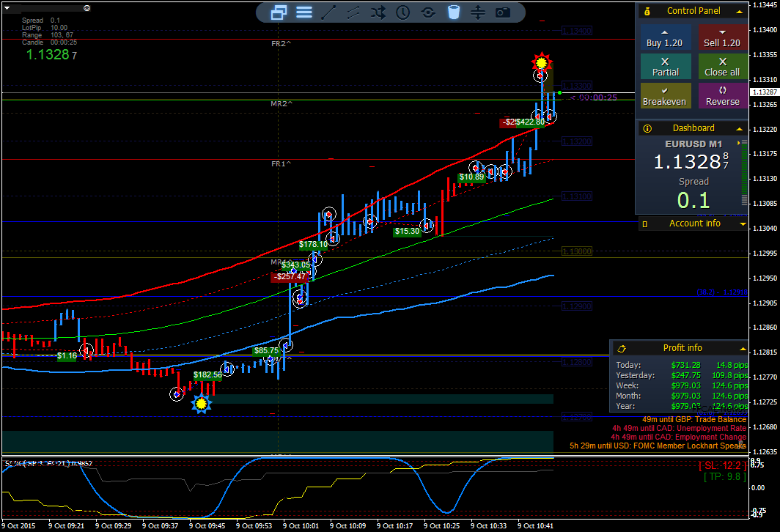Click the smiley face icon at top-left

[87, 8]
